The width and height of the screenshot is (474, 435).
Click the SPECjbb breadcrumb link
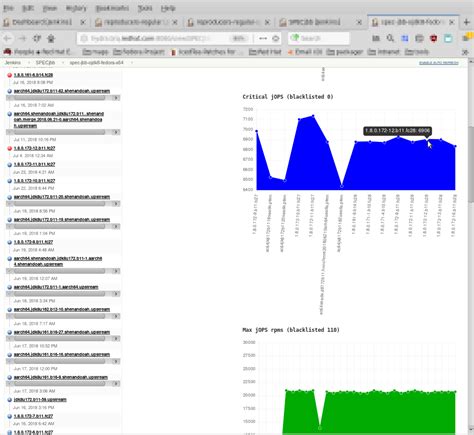pos(45,63)
